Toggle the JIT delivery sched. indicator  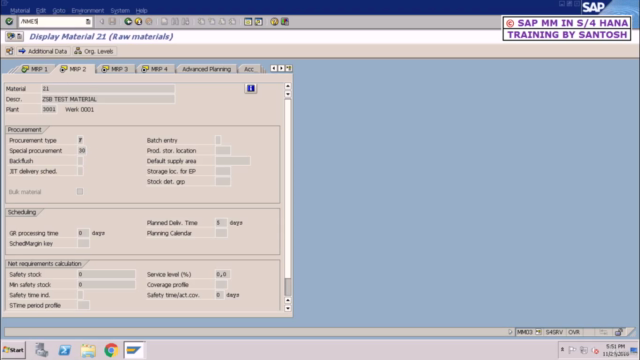pos(80,171)
